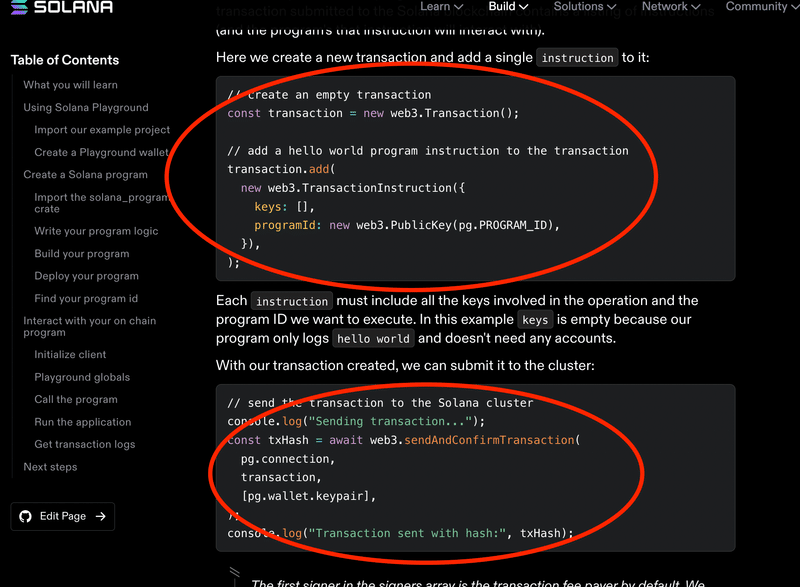Open the Network menu

click(x=671, y=6)
